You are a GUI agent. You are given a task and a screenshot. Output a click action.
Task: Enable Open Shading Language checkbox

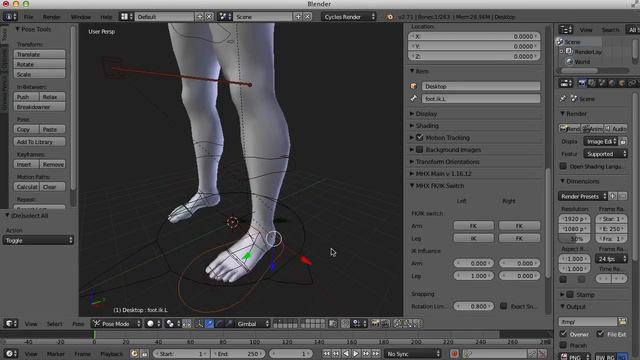(563, 166)
